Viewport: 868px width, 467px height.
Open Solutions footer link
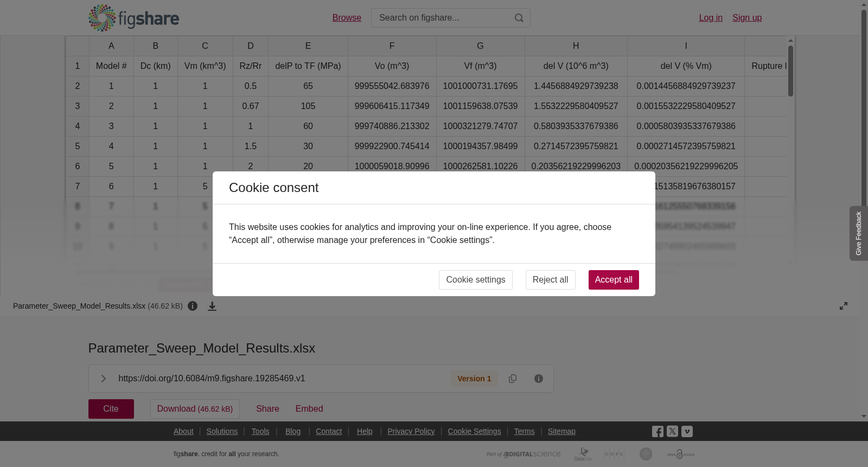click(x=222, y=431)
